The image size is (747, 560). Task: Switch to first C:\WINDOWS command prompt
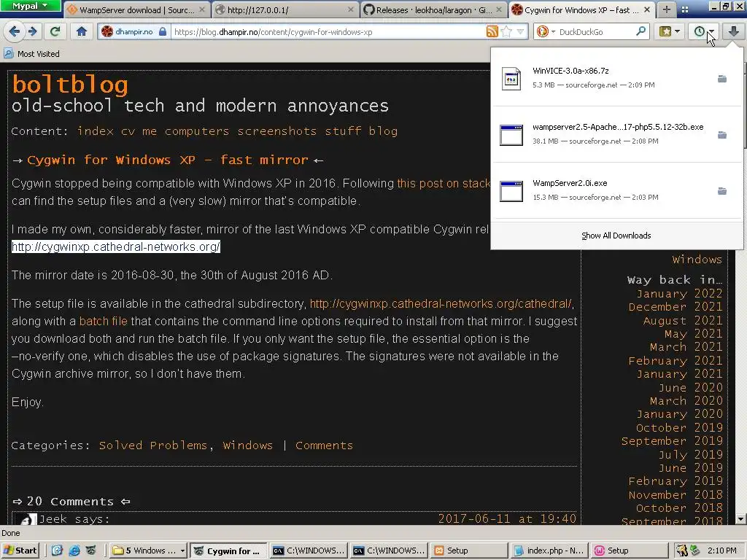coord(308,551)
